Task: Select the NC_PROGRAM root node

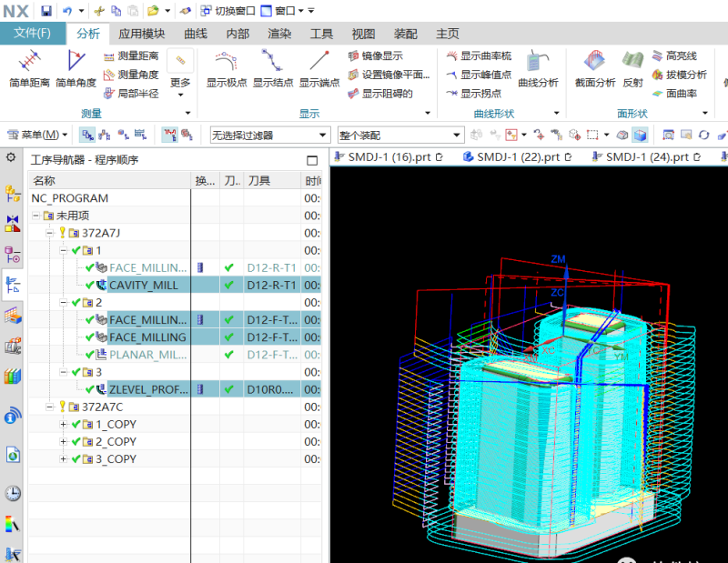Action: coord(70,198)
